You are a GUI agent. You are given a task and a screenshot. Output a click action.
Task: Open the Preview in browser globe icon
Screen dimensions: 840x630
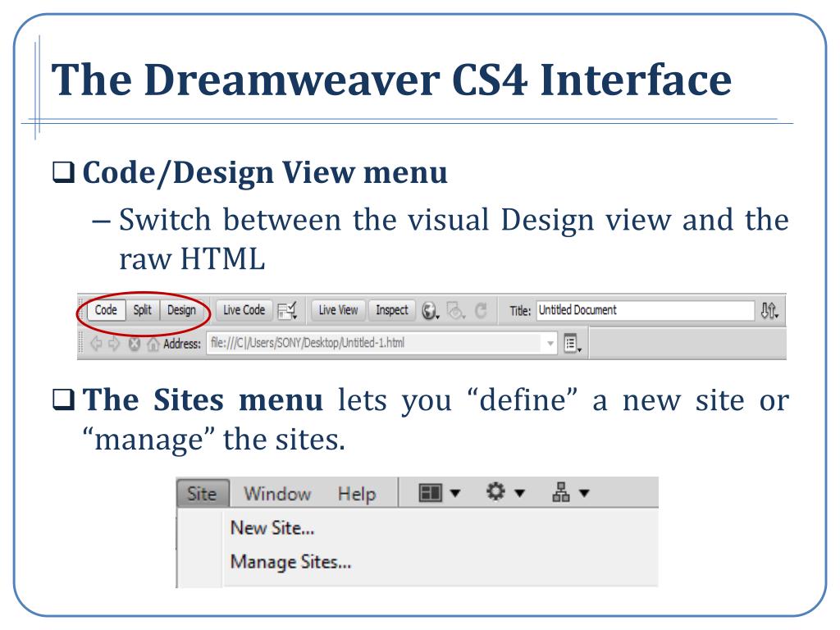pyautogui.click(x=430, y=311)
